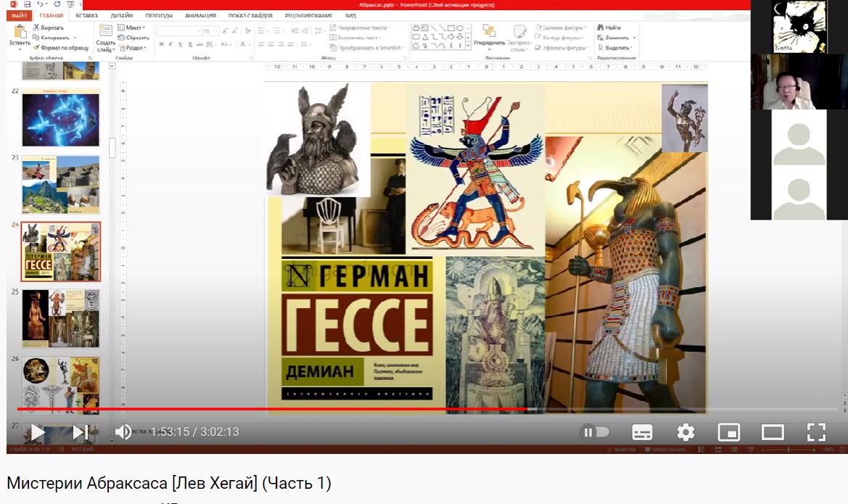Seek on the red video progress bar
The image size is (848, 504).
[427, 409]
